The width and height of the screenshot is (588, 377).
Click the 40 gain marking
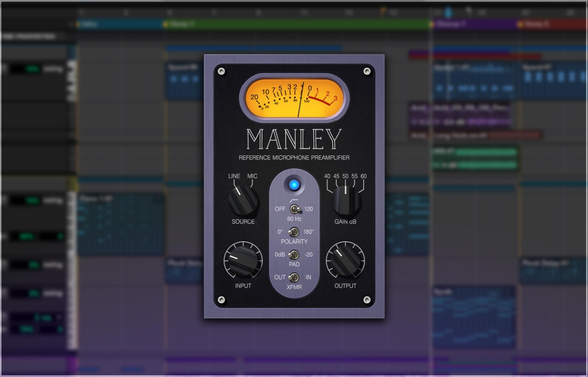tap(327, 176)
